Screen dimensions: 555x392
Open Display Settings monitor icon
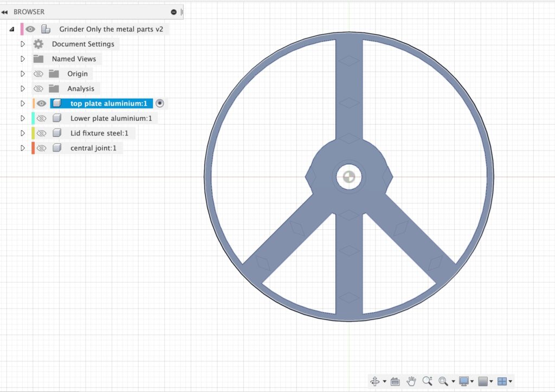[463, 381]
